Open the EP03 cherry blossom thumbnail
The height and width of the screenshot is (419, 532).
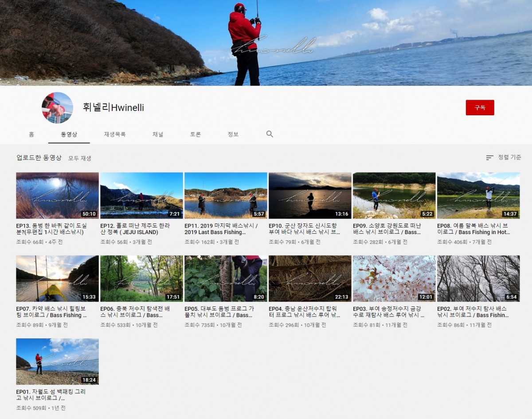click(x=394, y=278)
